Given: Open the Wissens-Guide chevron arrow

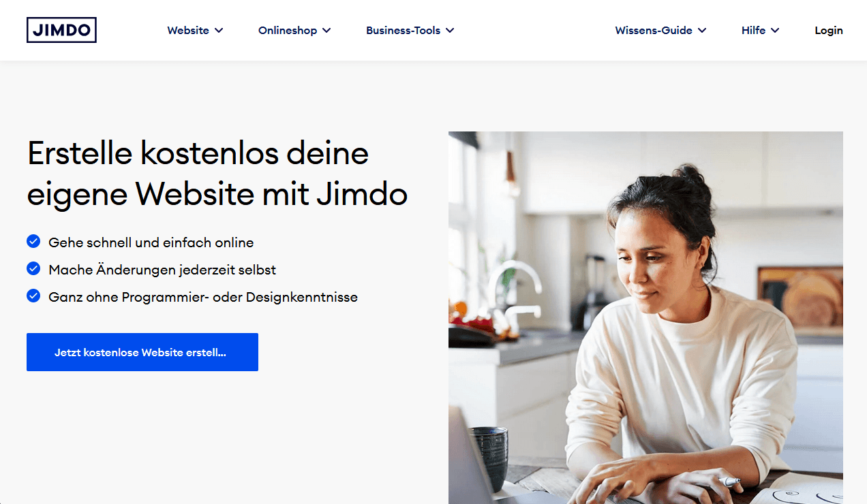Looking at the screenshot, I should click(702, 31).
